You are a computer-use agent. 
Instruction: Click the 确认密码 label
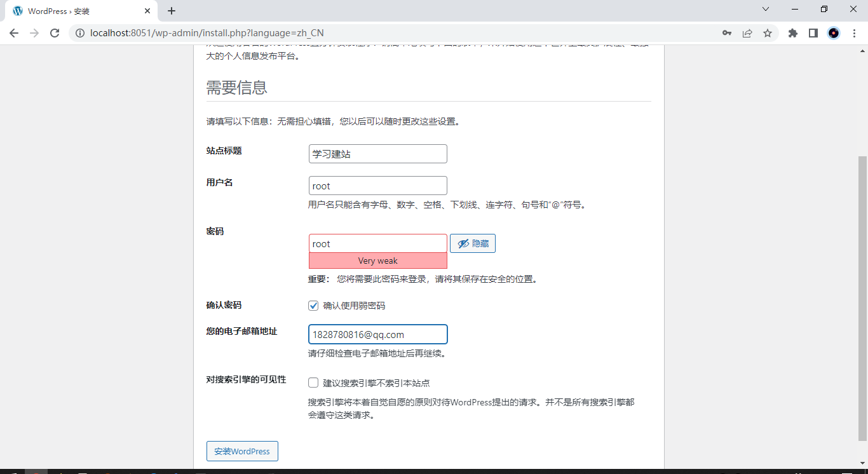pyautogui.click(x=224, y=305)
